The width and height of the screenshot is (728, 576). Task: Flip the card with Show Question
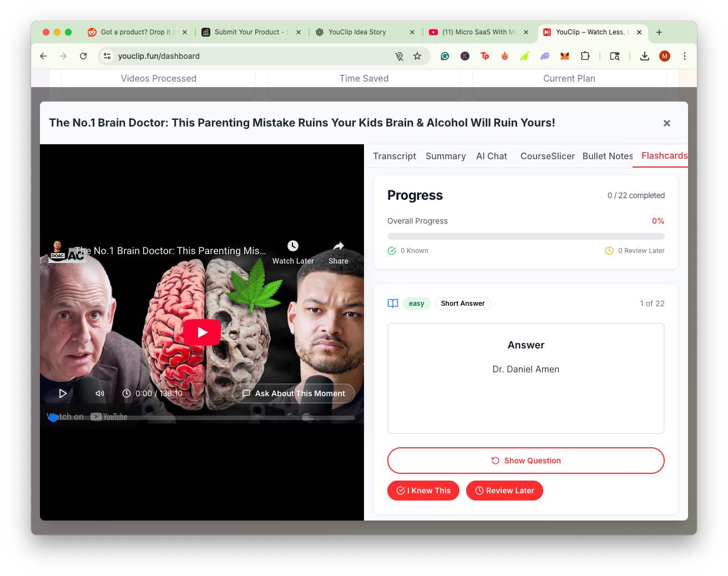tap(526, 461)
